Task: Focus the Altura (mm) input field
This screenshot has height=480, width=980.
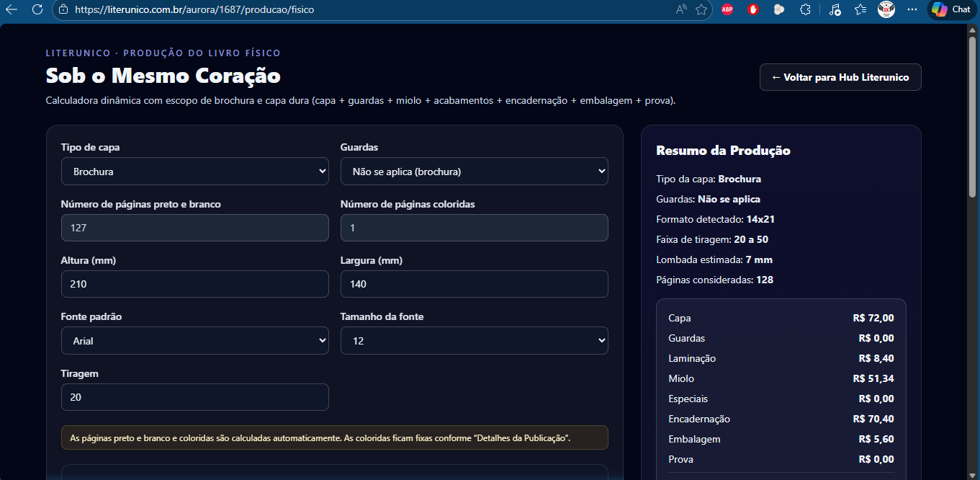Action: pos(194,284)
